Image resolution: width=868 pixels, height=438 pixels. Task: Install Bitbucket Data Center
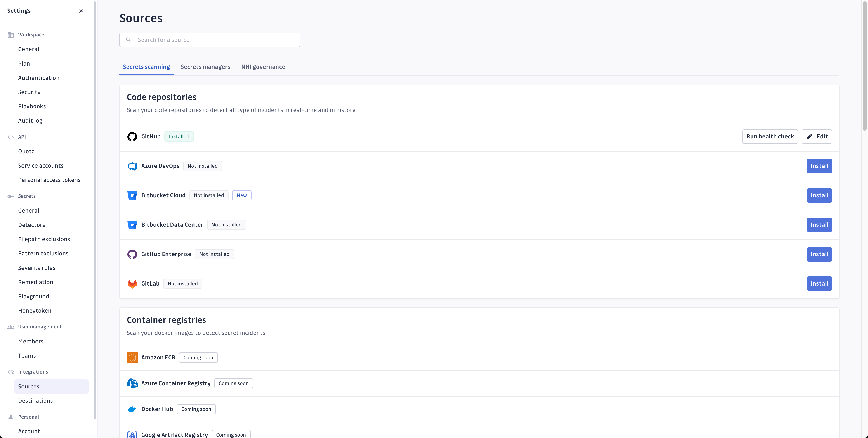pos(819,225)
